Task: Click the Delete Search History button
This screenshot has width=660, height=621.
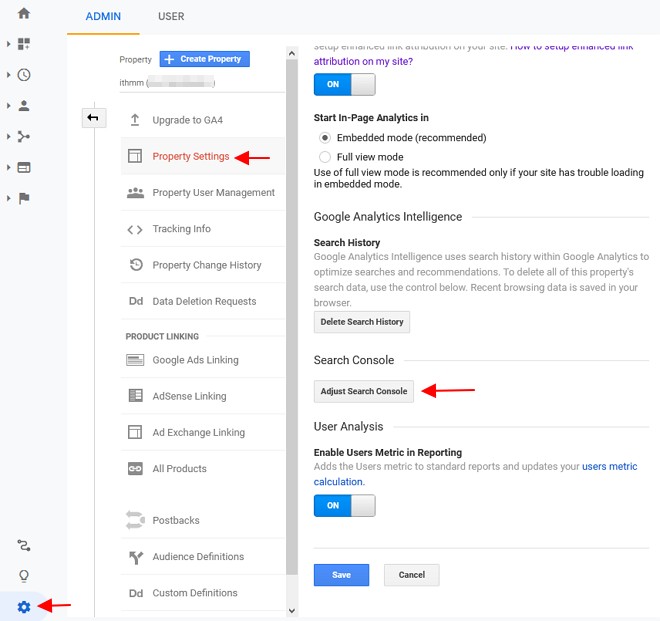Action: point(362,322)
